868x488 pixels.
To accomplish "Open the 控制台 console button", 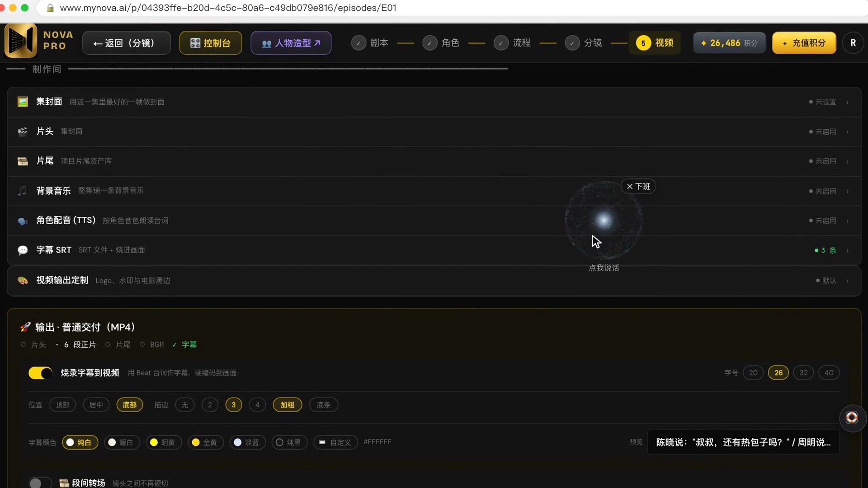I will pyautogui.click(x=211, y=43).
